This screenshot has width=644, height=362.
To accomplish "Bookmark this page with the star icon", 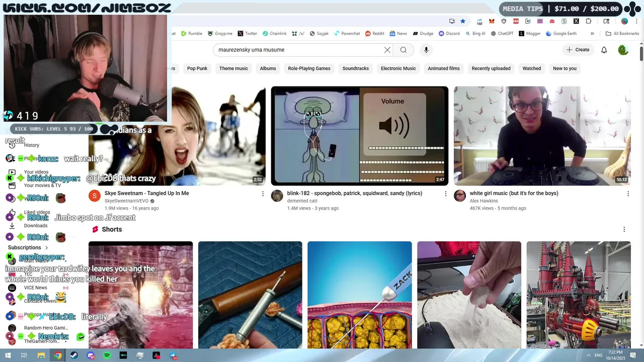I will click(463, 21).
